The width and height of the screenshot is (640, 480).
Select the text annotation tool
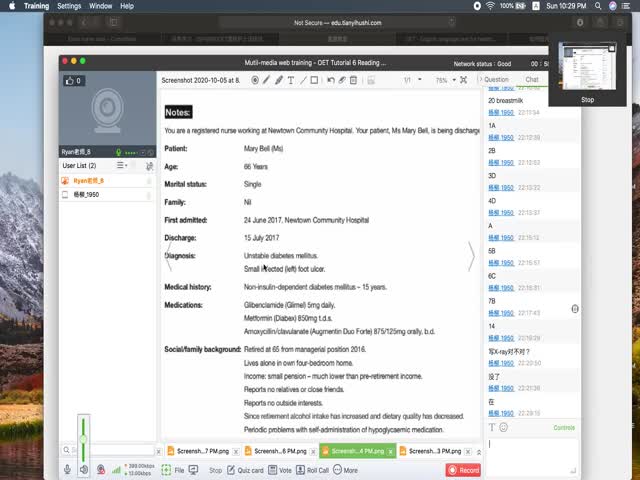coord(291,80)
